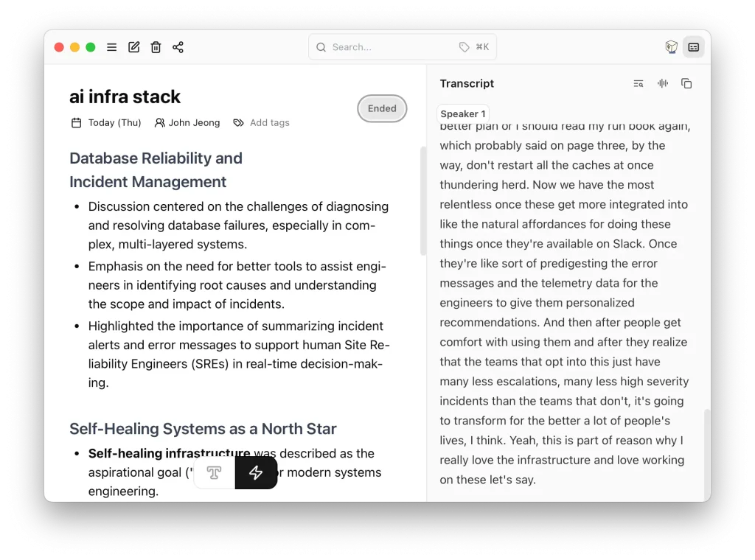Open the note editor compose icon
Screen dimensions: 755x560
point(133,46)
